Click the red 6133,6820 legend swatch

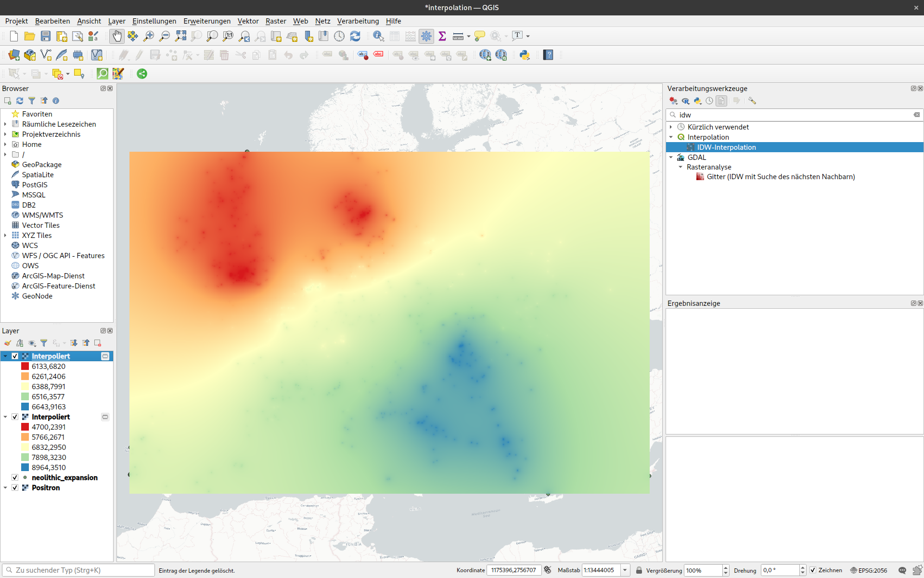coord(25,366)
